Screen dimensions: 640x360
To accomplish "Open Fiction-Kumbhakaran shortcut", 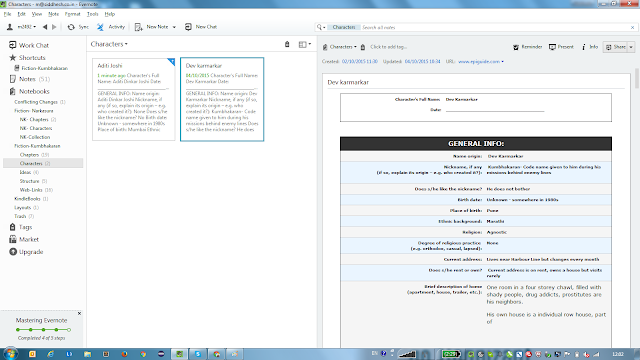I will [41, 68].
